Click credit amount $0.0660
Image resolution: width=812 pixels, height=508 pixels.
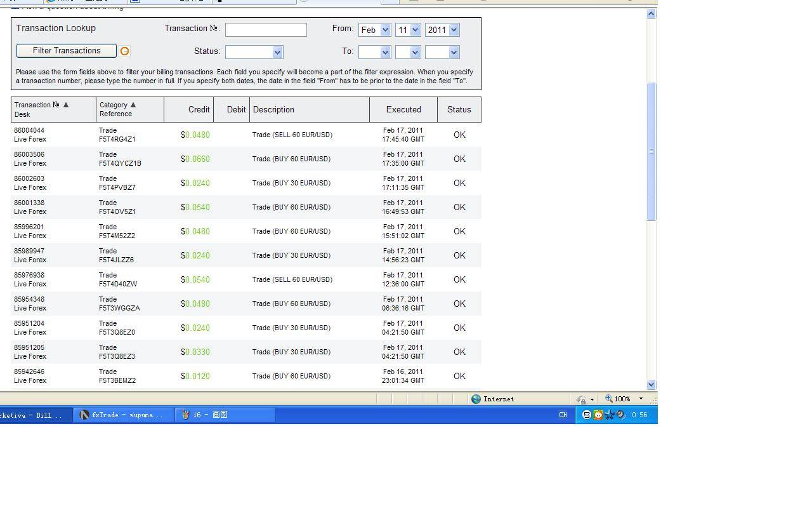195,159
